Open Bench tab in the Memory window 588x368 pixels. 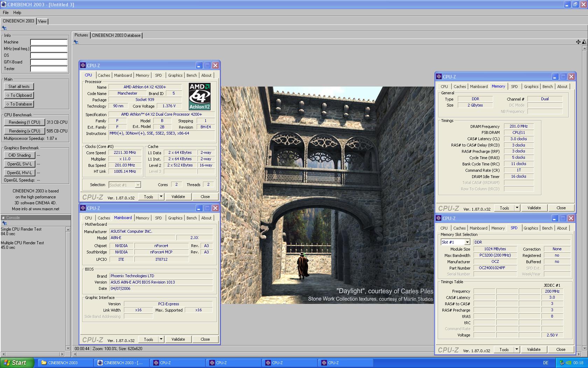(547, 87)
